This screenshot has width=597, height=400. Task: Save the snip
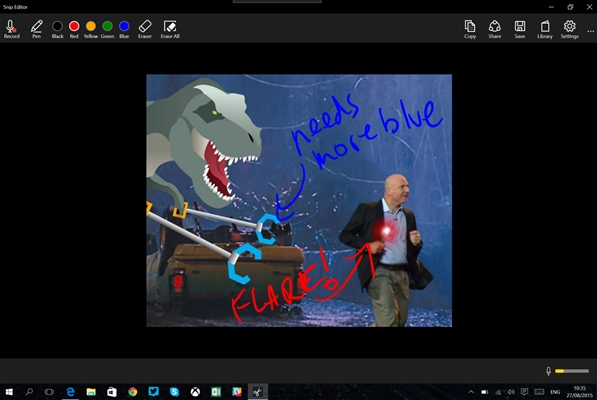pos(520,29)
